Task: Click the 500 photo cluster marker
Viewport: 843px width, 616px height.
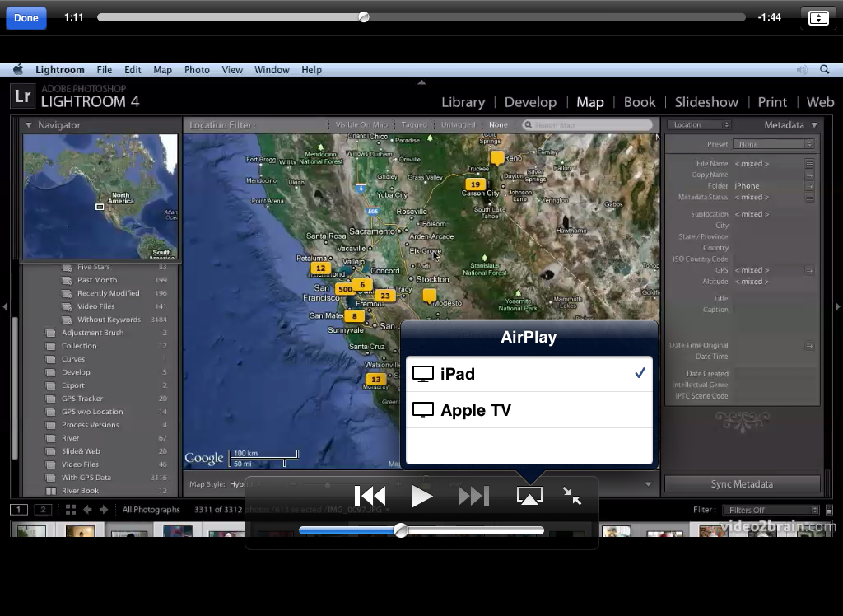Action: [345, 289]
